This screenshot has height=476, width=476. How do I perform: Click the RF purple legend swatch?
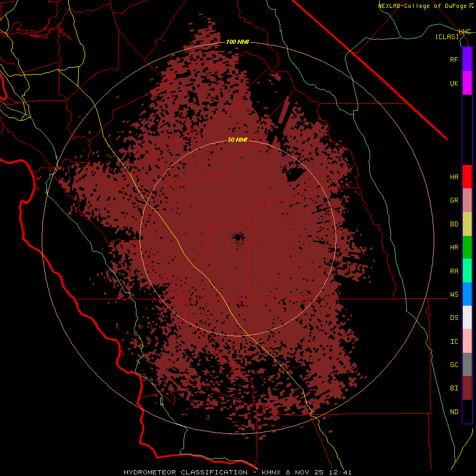click(x=467, y=59)
